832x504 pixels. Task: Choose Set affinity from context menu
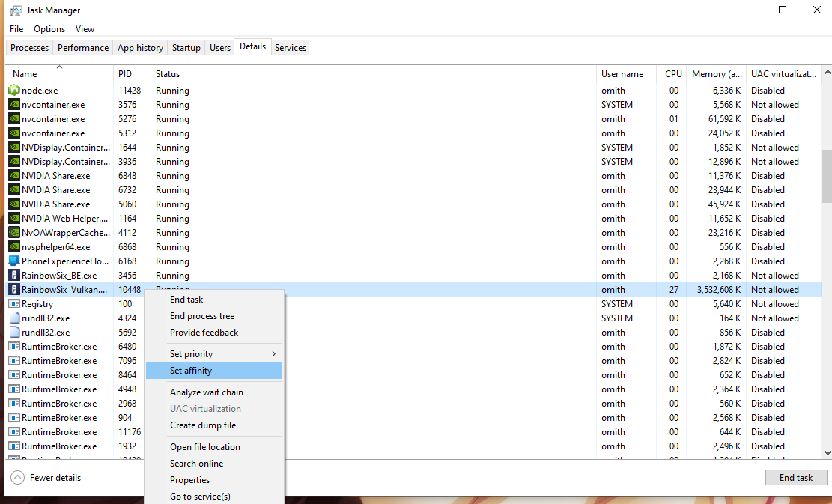[x=214, y=370]
